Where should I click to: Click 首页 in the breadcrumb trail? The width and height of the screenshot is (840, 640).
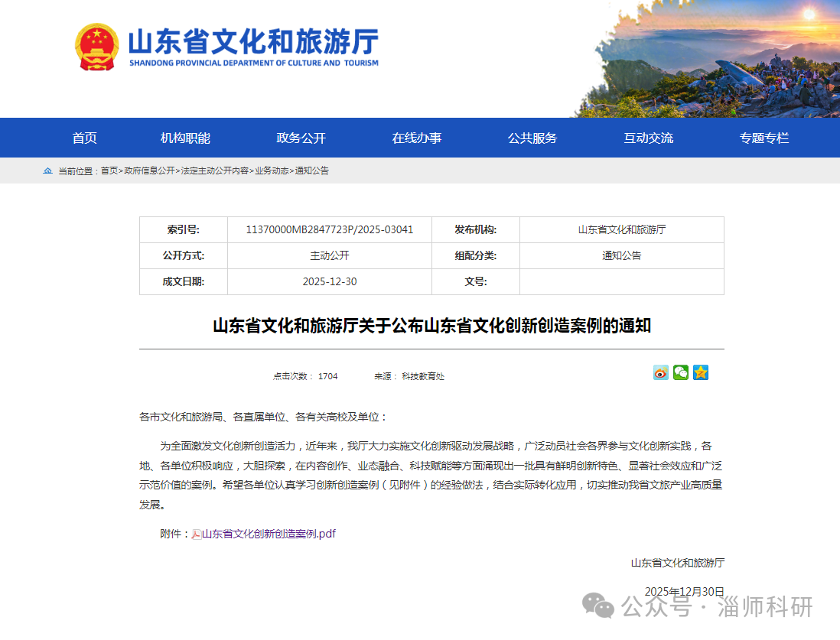tap(109, 171)
